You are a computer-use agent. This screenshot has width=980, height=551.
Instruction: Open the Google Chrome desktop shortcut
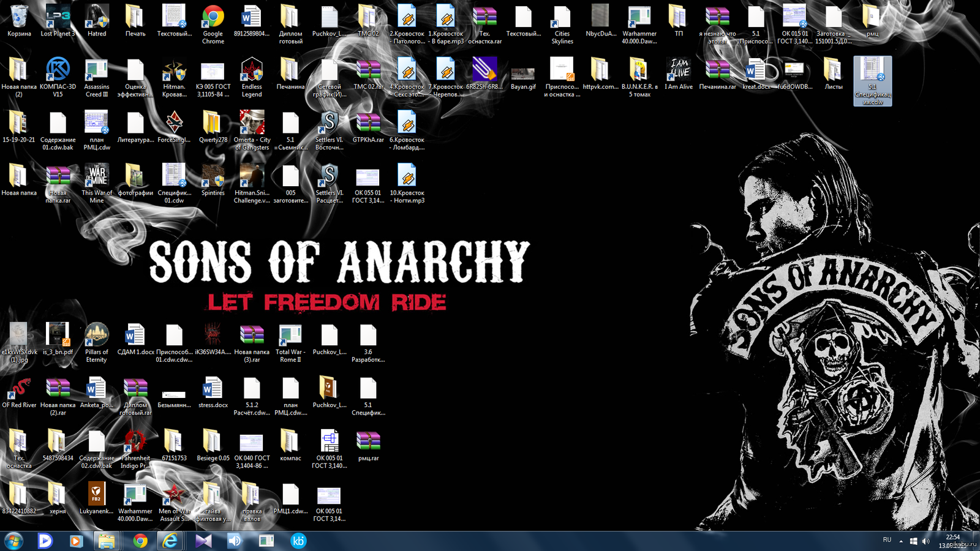[x=213, y=18]
